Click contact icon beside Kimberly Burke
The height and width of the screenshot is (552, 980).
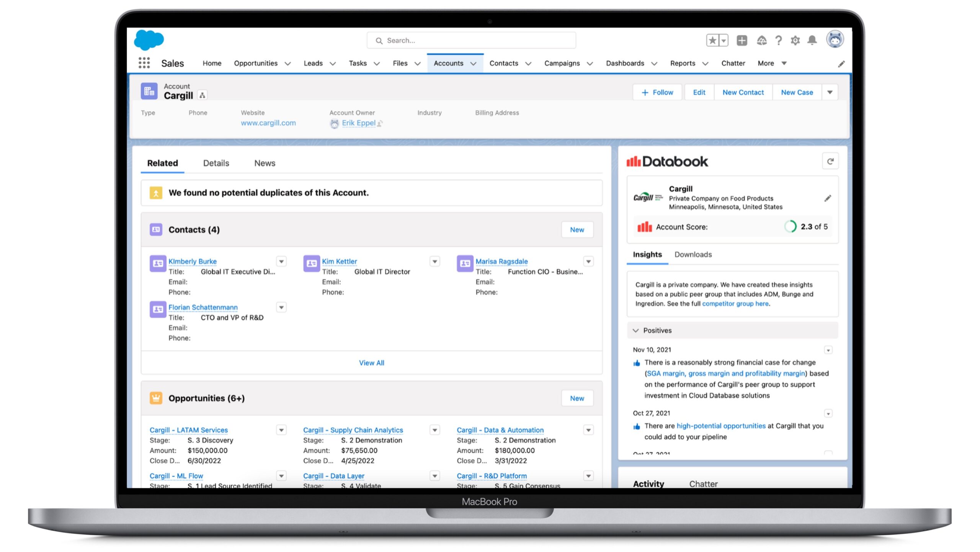tap(158, 263)
